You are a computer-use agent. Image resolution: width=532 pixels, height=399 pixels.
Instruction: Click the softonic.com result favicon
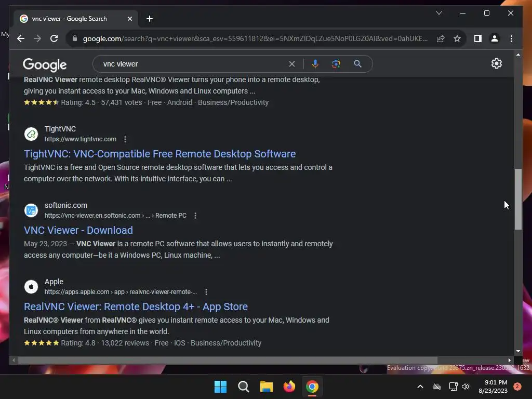(x=31, y=210)
